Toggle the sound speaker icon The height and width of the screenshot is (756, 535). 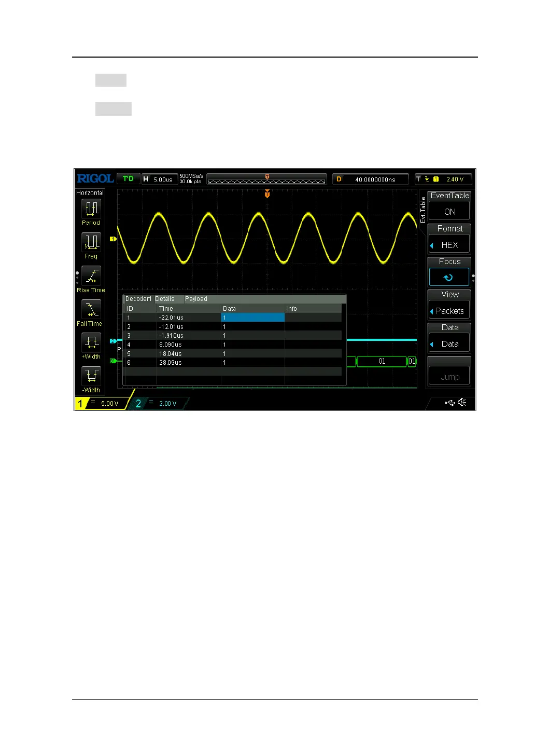coord(462,403)
